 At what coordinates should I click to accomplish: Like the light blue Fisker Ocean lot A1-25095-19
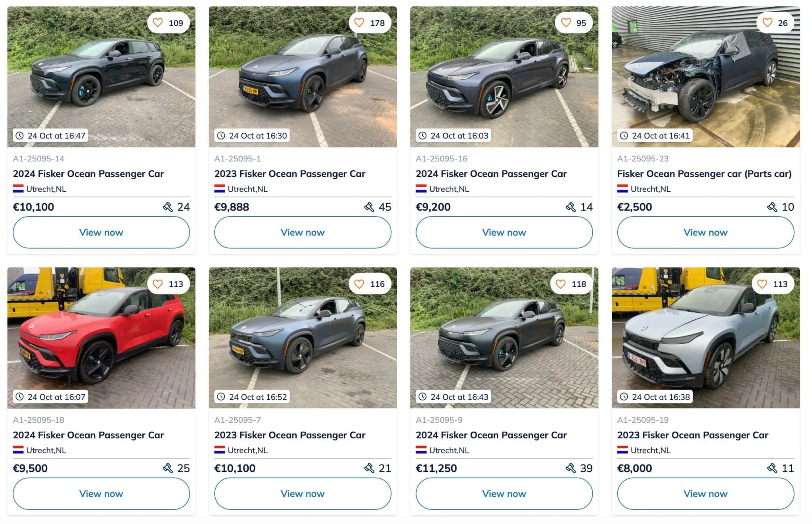click(x=762, y=284)
